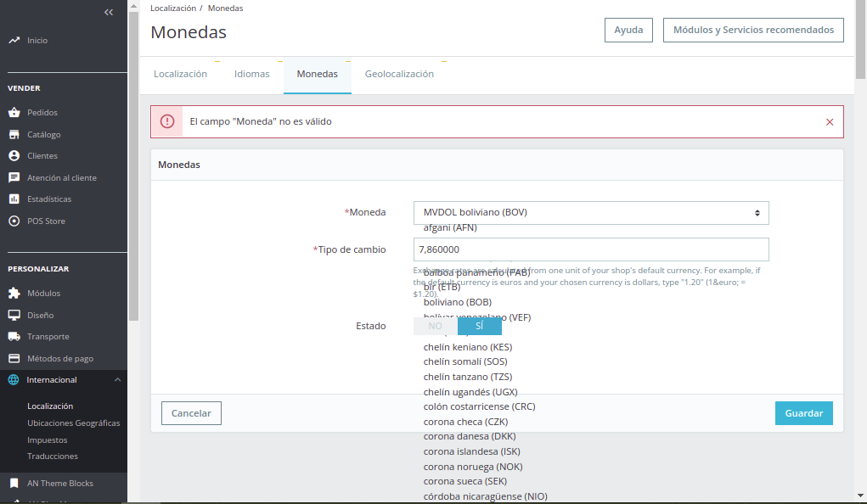The height and width of the screenshot is (504, 867).
Task: Choose colón costarricense (CRC) option
Action: tap(480, 406)
